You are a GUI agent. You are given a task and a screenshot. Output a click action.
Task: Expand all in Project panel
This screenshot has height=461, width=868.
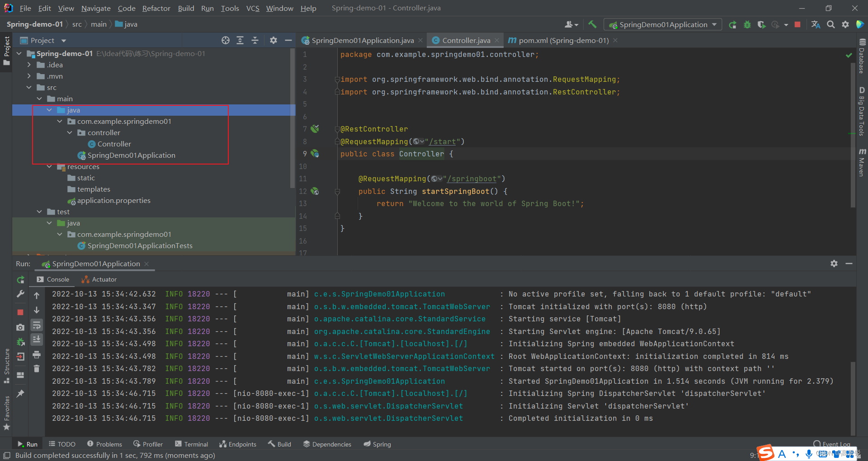pyautogui.click(x=240, y=40)
